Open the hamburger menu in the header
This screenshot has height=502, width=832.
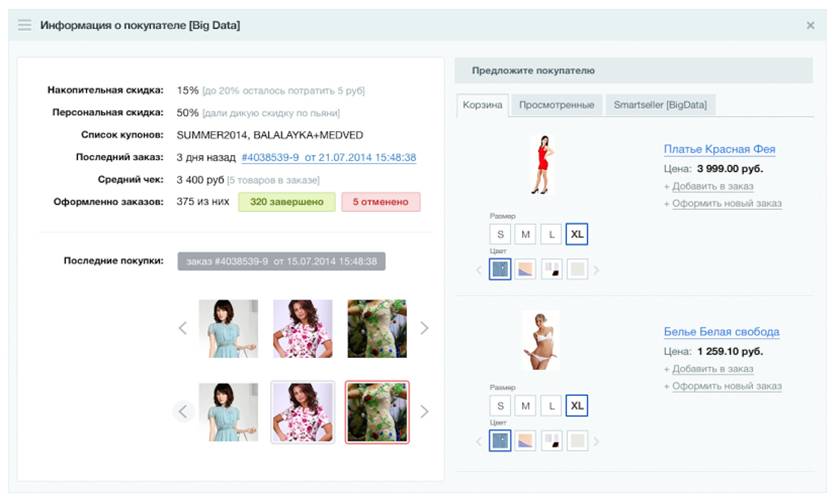25,25
